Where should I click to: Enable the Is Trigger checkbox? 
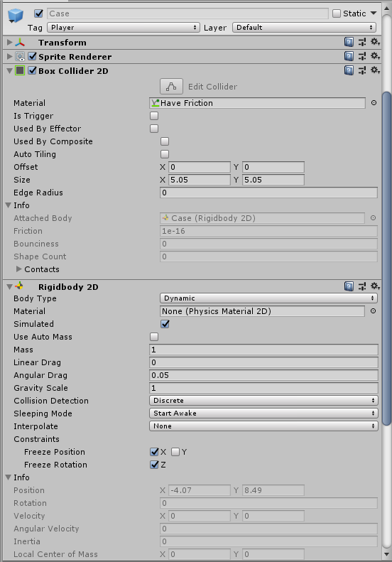pyautogui.click(x=154, y=116)
